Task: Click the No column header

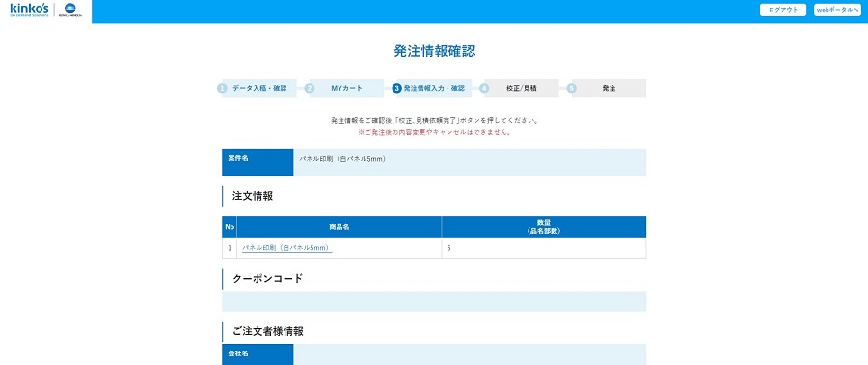Action: pyautogui.click(x=230, y=227)
